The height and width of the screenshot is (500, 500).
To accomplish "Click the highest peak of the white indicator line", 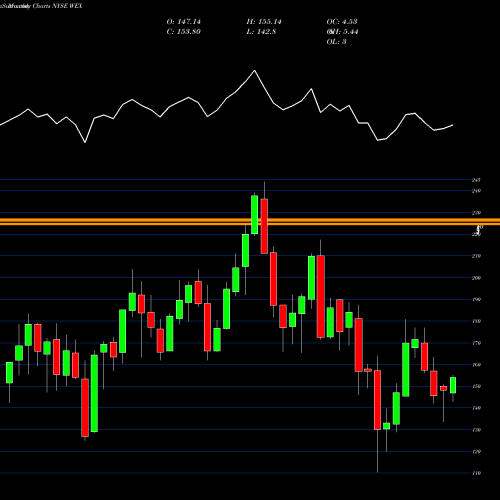I will coord(255,71).
